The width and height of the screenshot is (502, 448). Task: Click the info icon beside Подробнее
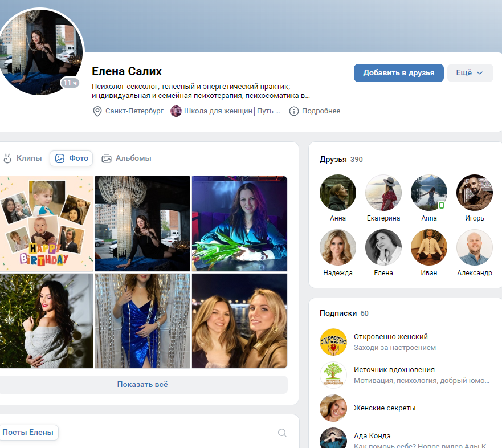pos(293,111)
